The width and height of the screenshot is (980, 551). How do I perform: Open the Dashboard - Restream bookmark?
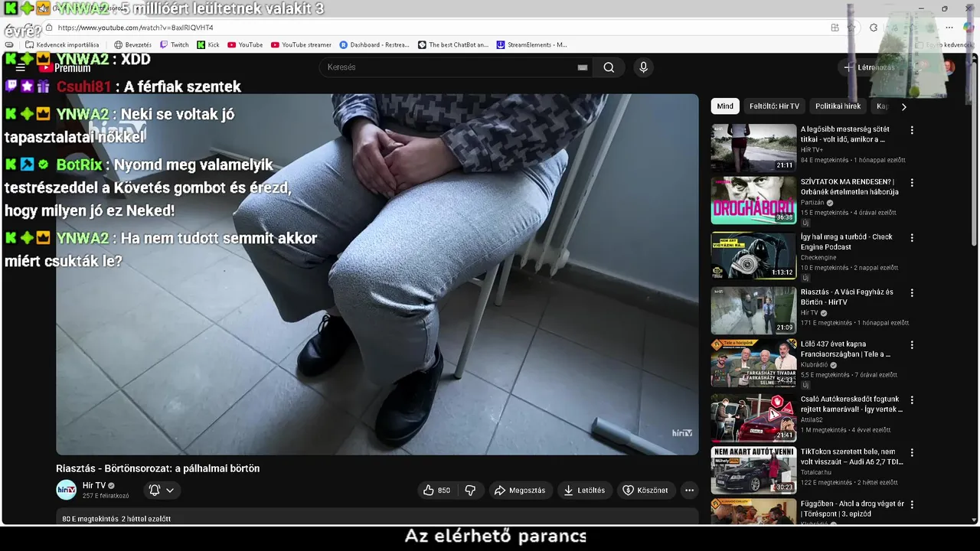(x=374, y=45)
